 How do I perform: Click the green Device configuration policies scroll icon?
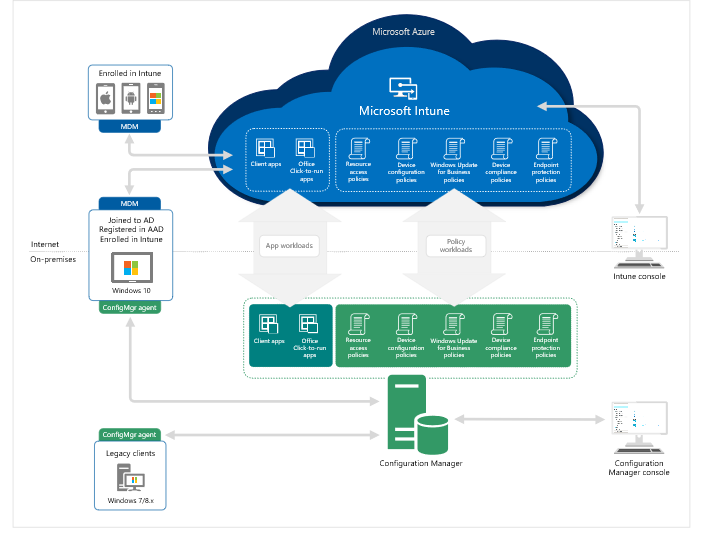click(406, 324)
